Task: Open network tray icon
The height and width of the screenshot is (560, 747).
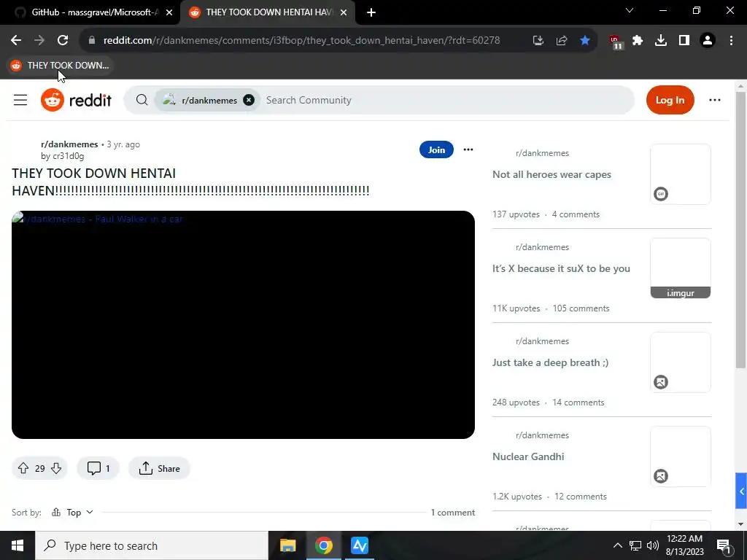Action: tap(635, 545)
